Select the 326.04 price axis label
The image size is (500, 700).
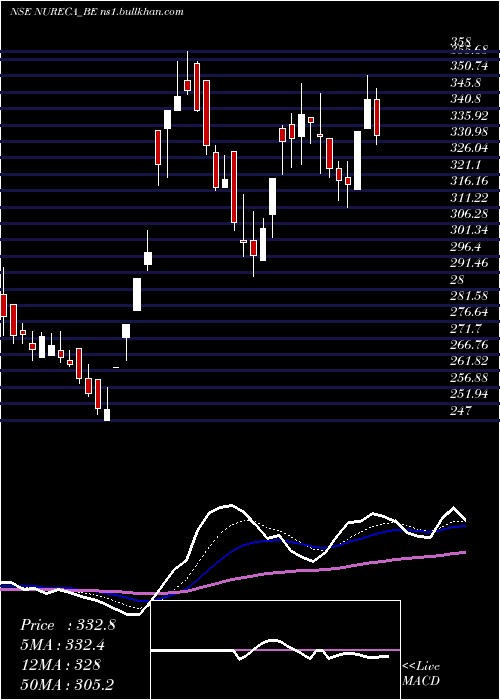pyautogui.click(x=469, y=148)
